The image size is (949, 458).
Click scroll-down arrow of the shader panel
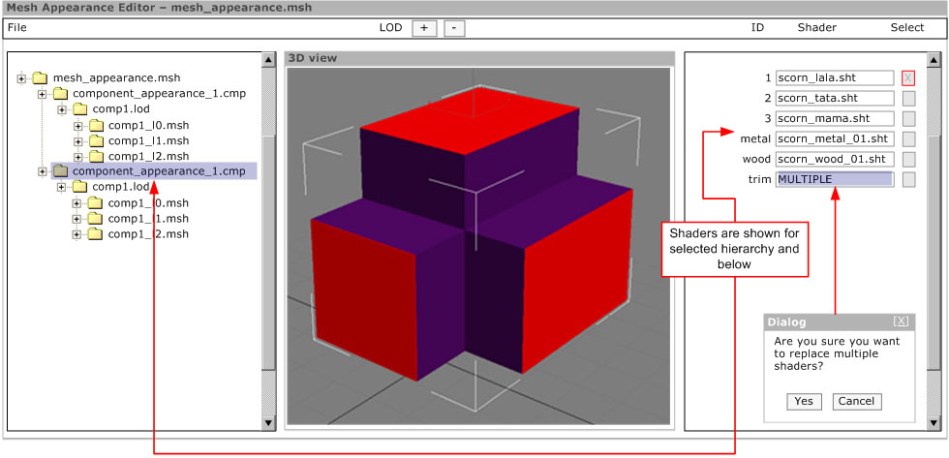click(x=935, y=423)
